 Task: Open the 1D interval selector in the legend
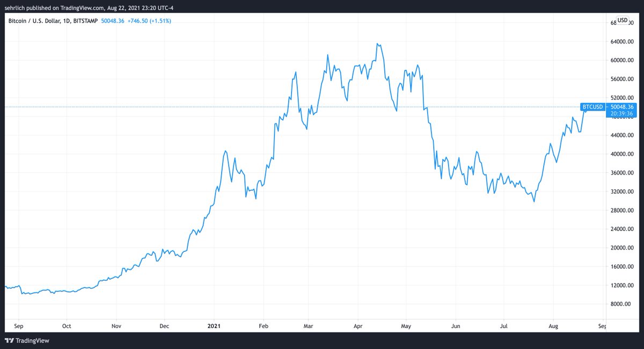pyautogui.click(x=64, y=21)
